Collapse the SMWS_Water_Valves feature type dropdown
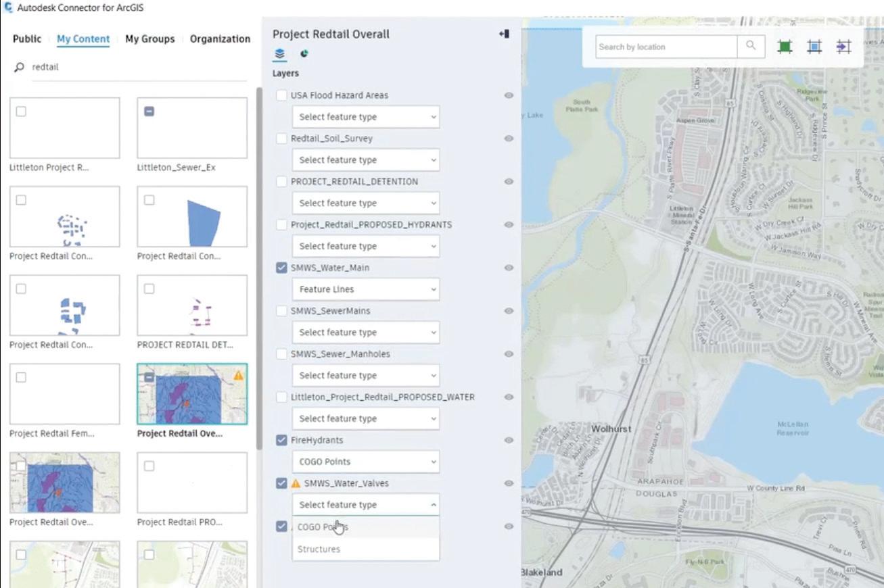 click(x=366, y=505)
